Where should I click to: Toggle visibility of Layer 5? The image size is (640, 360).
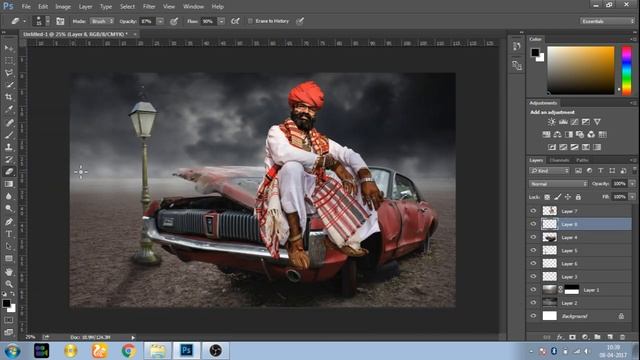pyautogui.click(x=533, y=250)
